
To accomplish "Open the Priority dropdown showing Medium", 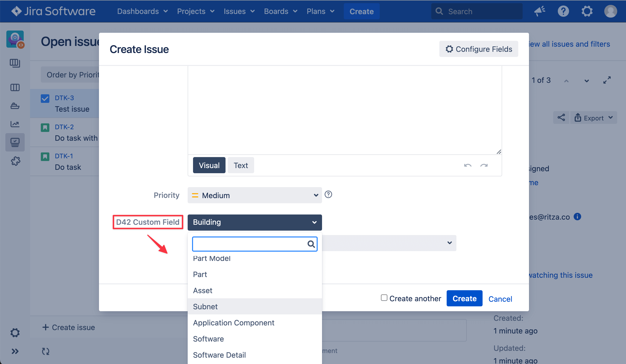I will [x=254, y=195].
